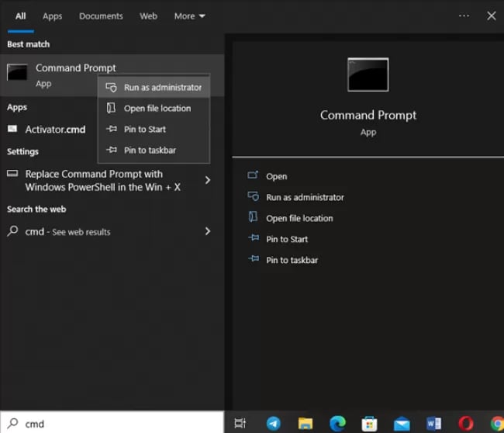
Task: Switch to the All search tab
Action: click(x=21, y=16)
